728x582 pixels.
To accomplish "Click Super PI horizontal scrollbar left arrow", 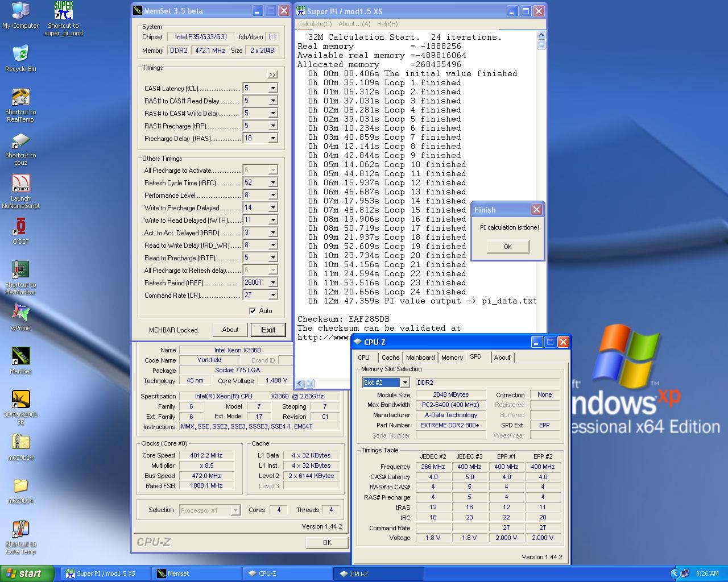I will coord(300,384).
